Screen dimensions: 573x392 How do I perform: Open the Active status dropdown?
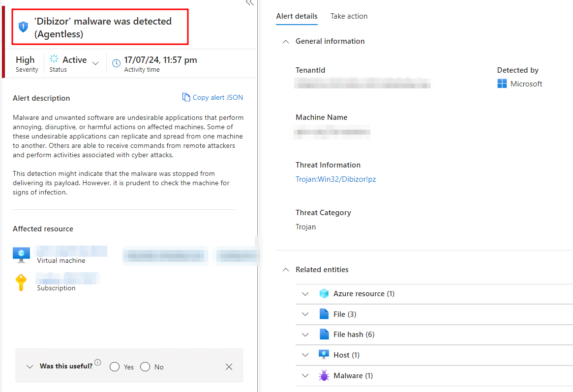tap(95, 63)
